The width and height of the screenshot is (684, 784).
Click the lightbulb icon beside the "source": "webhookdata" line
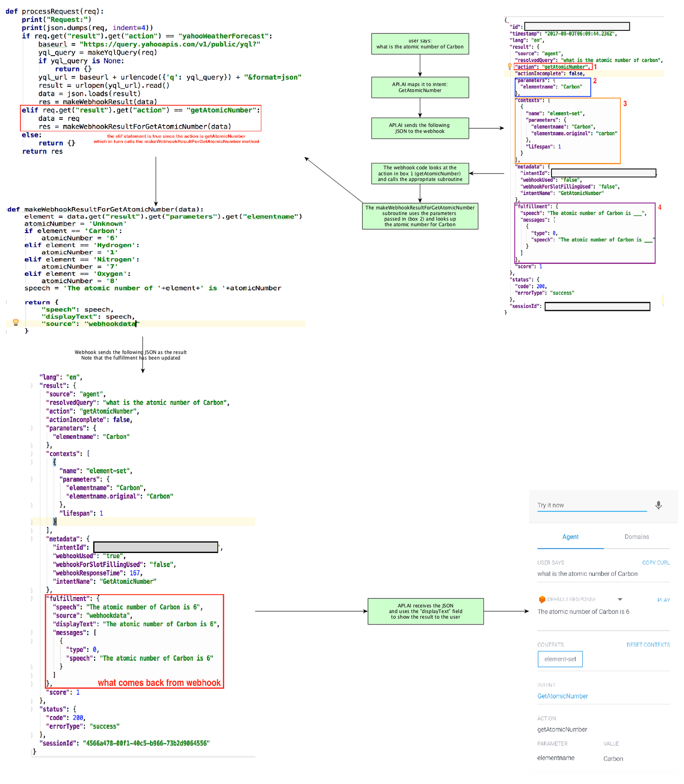(x=16, y=322)
